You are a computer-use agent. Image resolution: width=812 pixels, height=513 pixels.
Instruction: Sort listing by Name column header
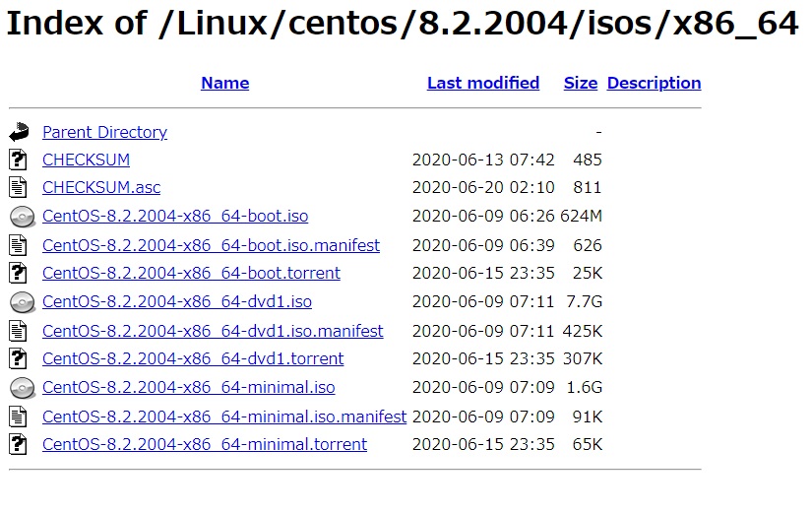coord(224,83)
